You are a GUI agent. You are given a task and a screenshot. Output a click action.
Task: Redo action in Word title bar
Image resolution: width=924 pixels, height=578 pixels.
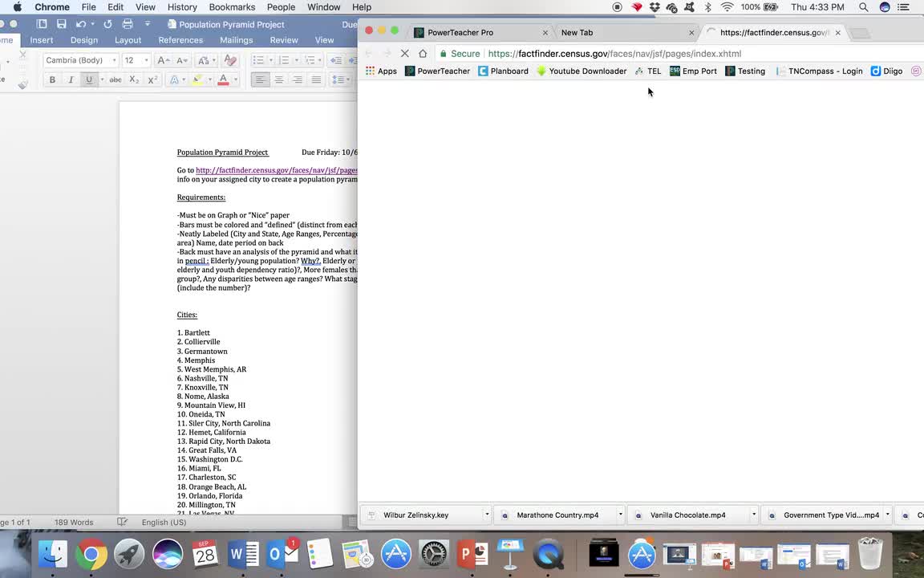[107, 24]
